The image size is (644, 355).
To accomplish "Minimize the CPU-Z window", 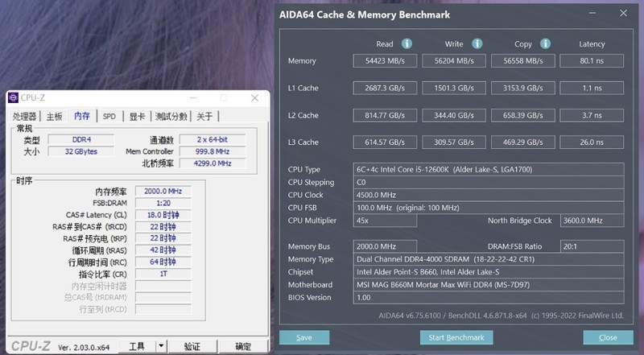I will tap(193, 97).
